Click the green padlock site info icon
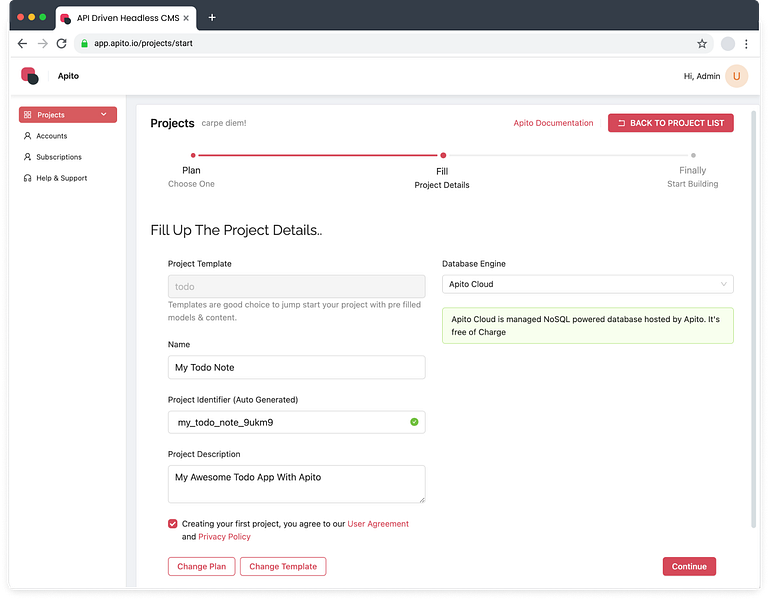 point(84,44)
